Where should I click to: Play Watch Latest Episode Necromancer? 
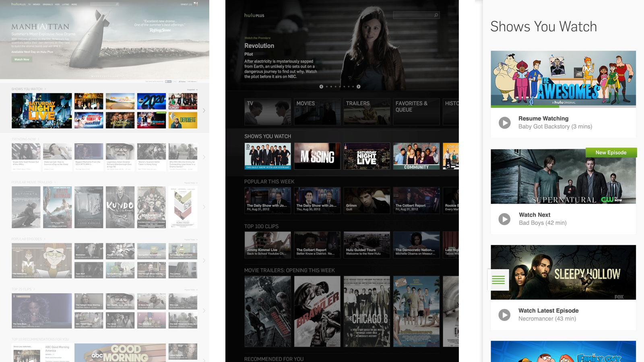[504, 315]
